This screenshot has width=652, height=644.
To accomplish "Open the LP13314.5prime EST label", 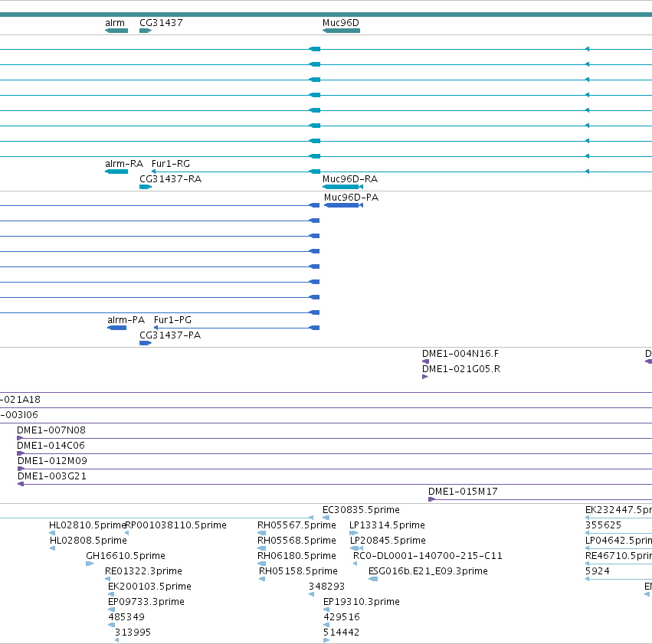I will 387,525.
